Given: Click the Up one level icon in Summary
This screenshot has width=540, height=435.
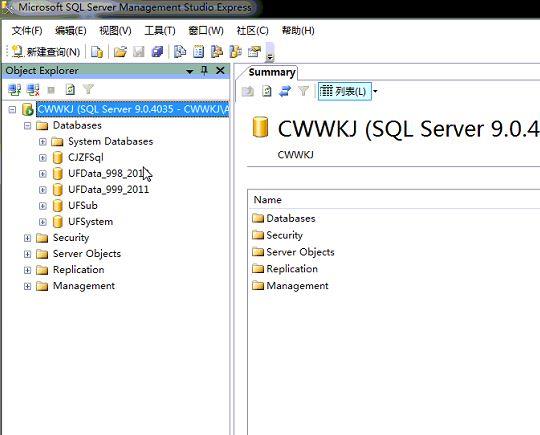Looking at the screenshot, I should click(248, 91).
